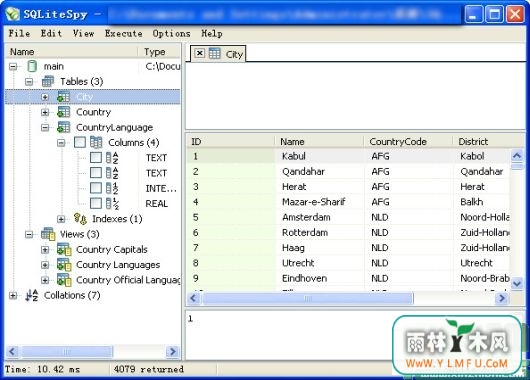Click the CountryLanguage table icon
Screen dimensions: 530x380
pos(64,127)
